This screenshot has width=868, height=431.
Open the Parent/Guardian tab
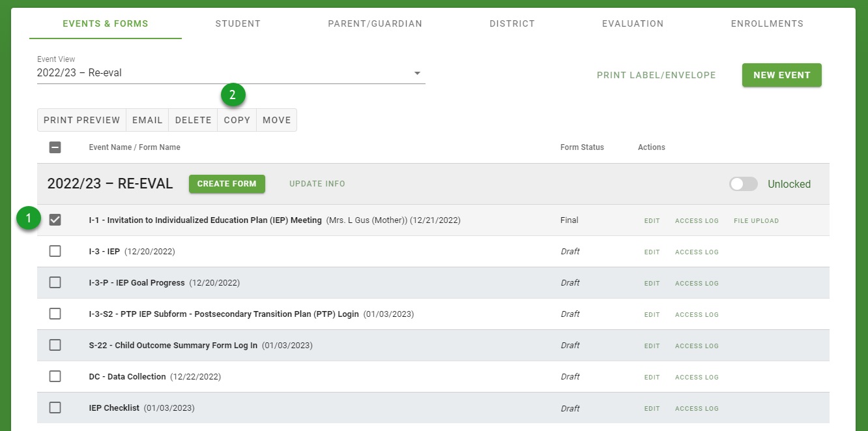pos(375,23)
